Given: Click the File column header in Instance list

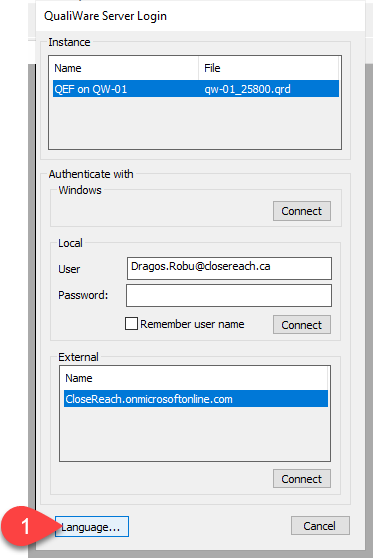Looking at the screenshot, I should [269, 68].
